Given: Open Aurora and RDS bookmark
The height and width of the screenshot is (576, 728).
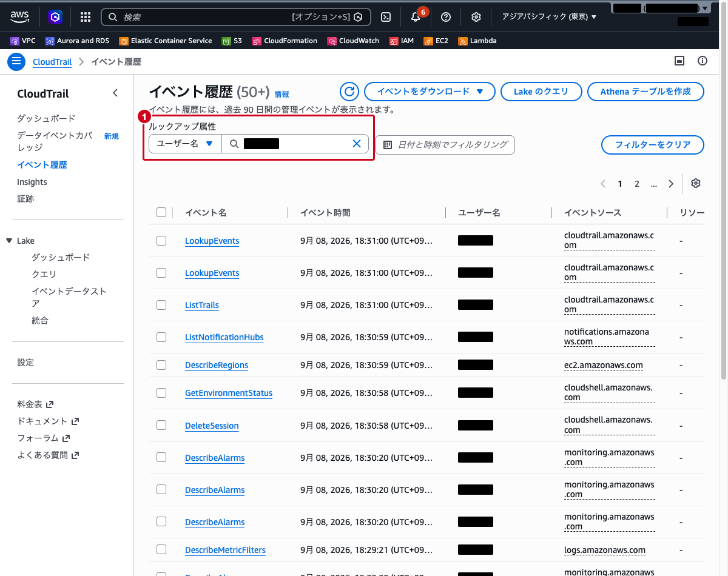Looking at the screenshot, I should coord(77,41).
